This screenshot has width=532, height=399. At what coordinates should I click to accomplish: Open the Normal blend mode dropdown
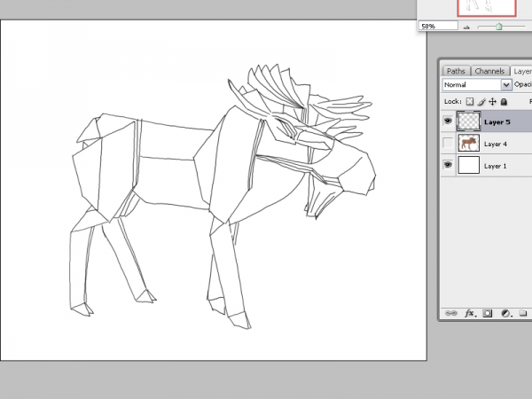pyautogui.click(x=477, y=84)
